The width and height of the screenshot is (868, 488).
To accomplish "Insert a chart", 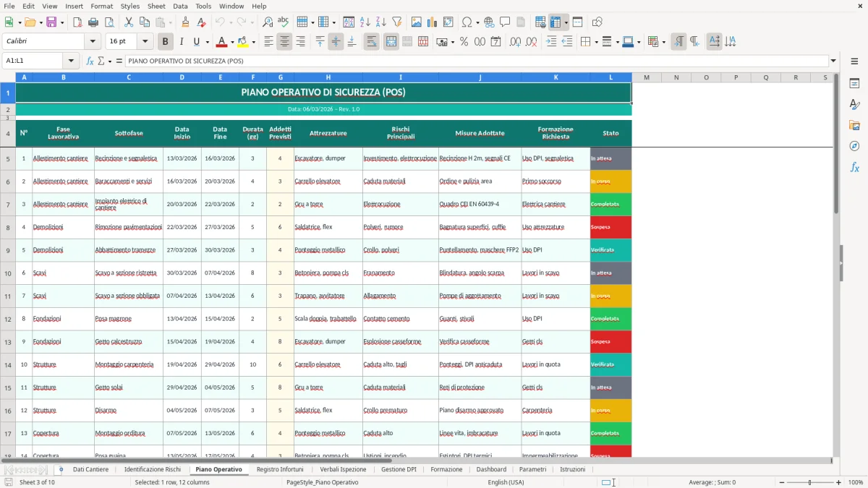I will pyautogui.click(x=433, y=22).
